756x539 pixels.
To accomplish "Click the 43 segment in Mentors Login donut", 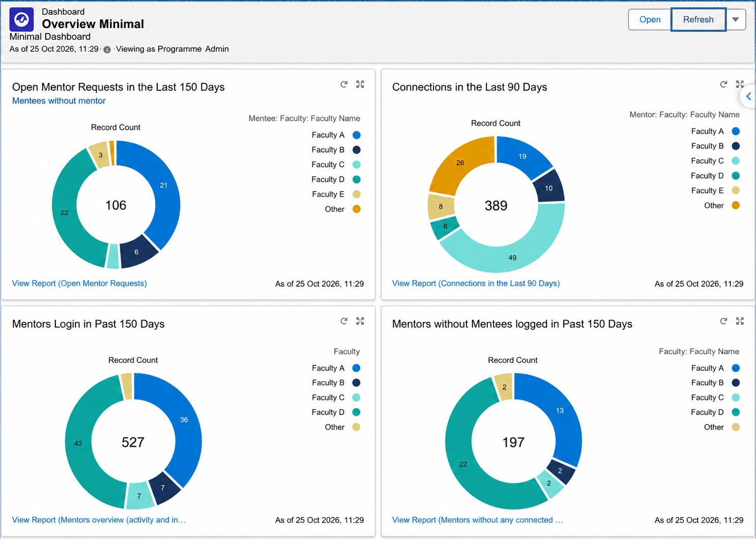I will 79,443.
